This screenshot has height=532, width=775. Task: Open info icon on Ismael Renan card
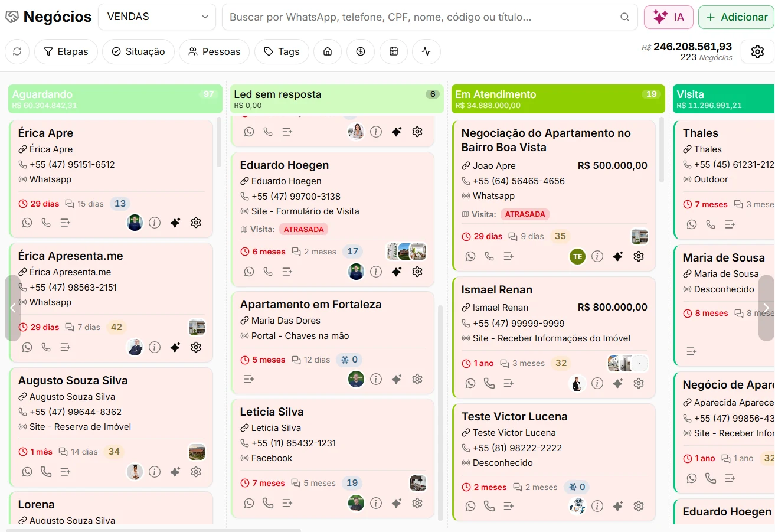[x=597, y=383]
